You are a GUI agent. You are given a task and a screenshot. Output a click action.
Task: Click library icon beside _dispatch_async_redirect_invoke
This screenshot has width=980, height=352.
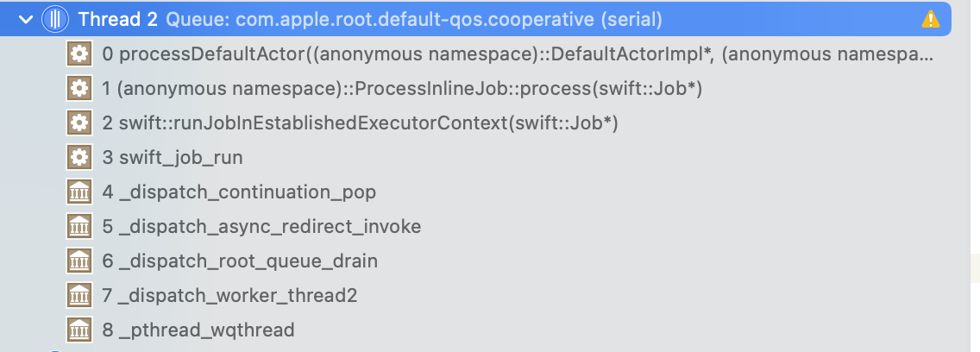[79, 226]
